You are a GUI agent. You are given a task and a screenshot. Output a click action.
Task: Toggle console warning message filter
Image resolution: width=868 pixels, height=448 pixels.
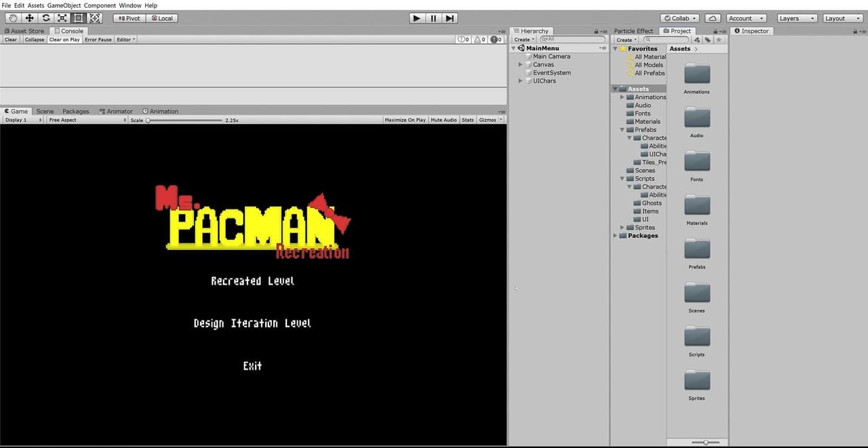pos(480,39)
